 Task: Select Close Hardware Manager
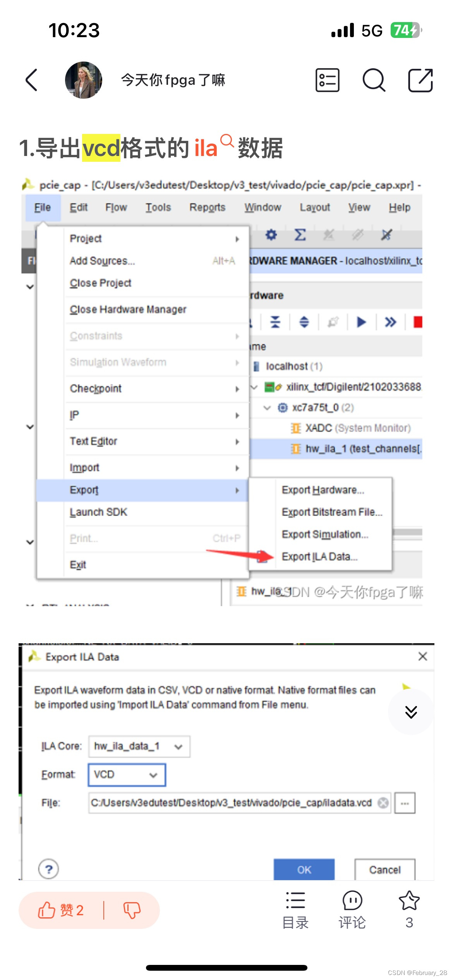[x=142, y=309]
